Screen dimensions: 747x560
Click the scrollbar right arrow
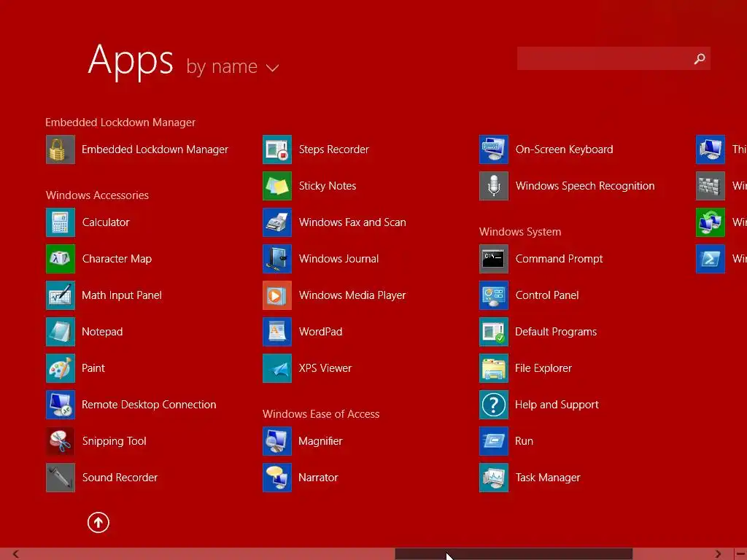718,554
